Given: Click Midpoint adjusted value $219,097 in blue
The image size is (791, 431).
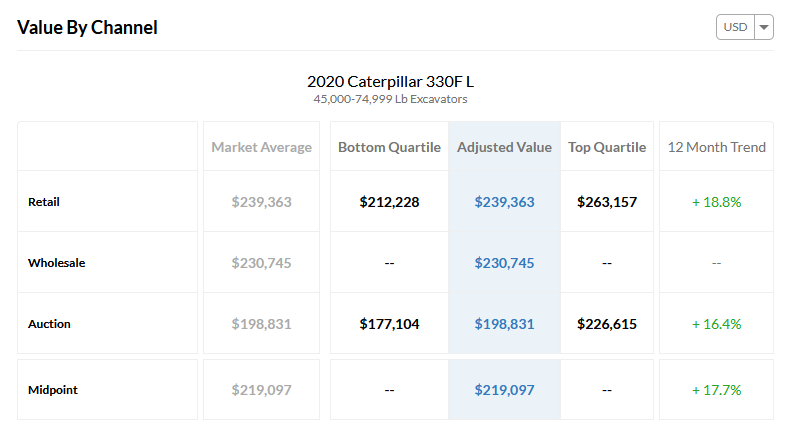Looking at the screenshot, I should click(x=504, y=390).
